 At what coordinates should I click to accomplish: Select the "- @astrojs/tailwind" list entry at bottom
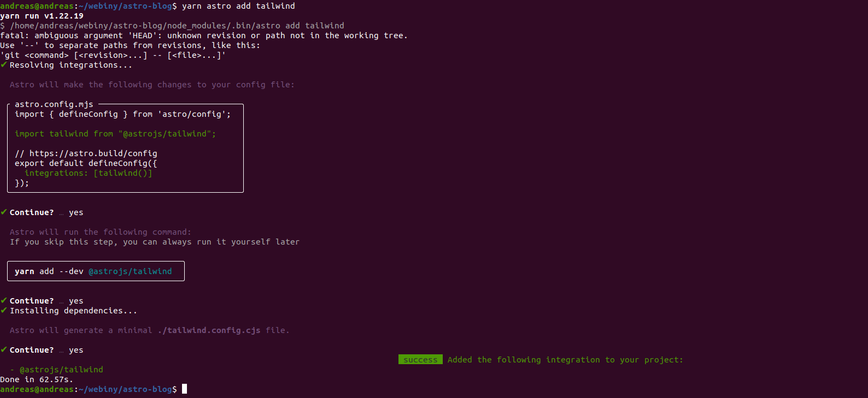pos(57,370)
